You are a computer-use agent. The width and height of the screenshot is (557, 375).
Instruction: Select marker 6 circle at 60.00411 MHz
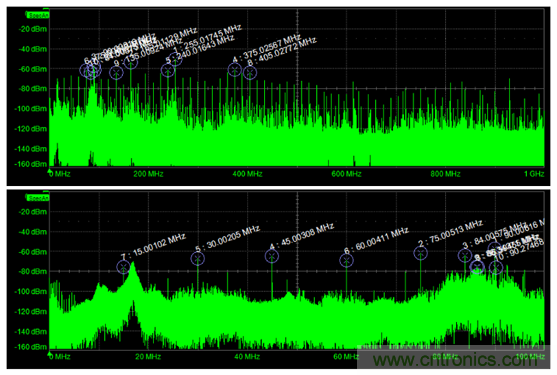(346, 260)
